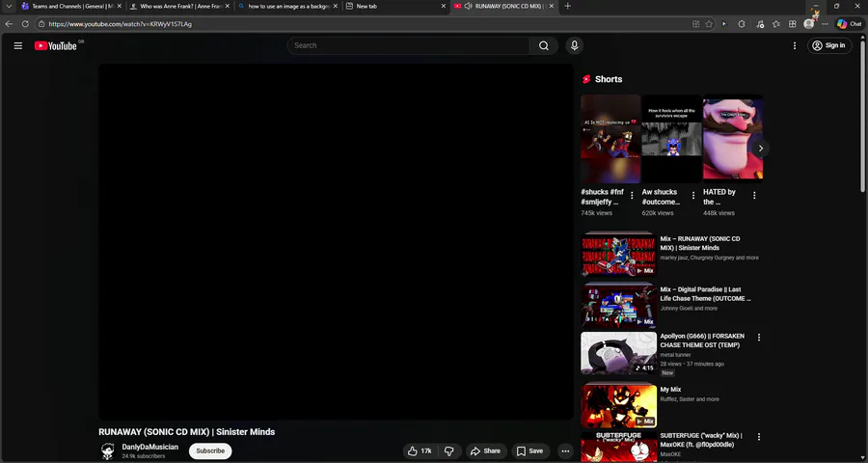Open the 'My Mix' thumbnail
868x463 pixels.
point(618,405)
